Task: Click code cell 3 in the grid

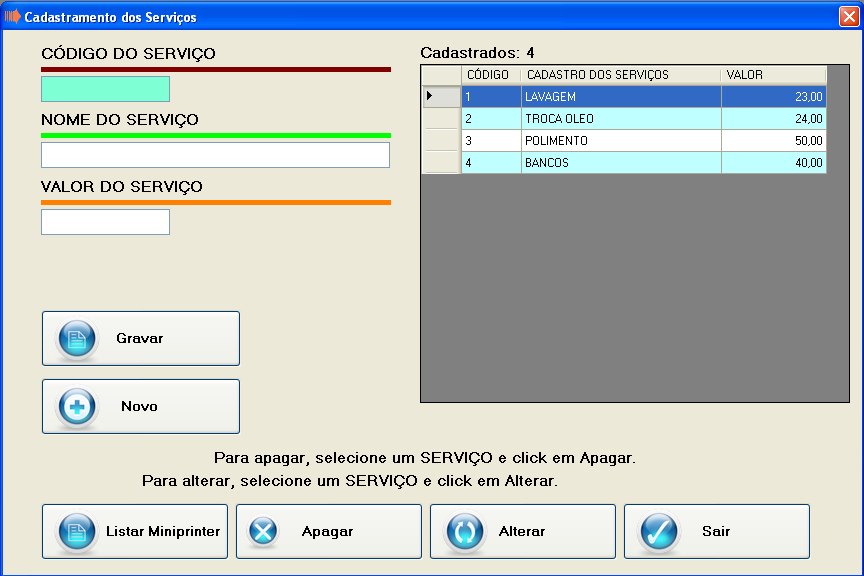Action: 491,141
